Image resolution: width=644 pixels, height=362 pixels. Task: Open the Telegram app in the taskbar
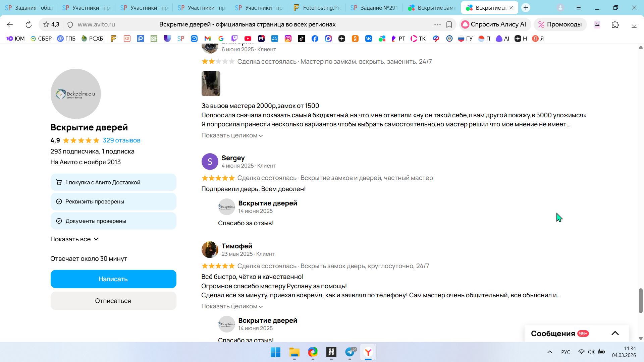(x=350, y=352)
